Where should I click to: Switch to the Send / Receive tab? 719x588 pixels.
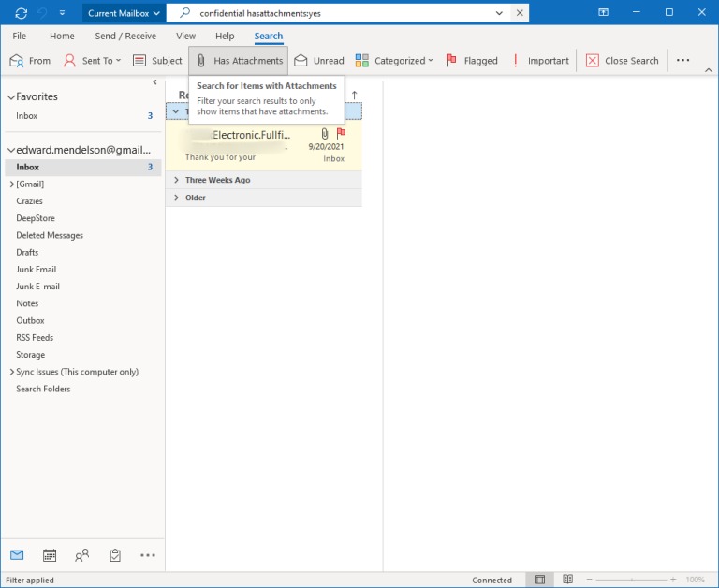[x=125, y=36]
